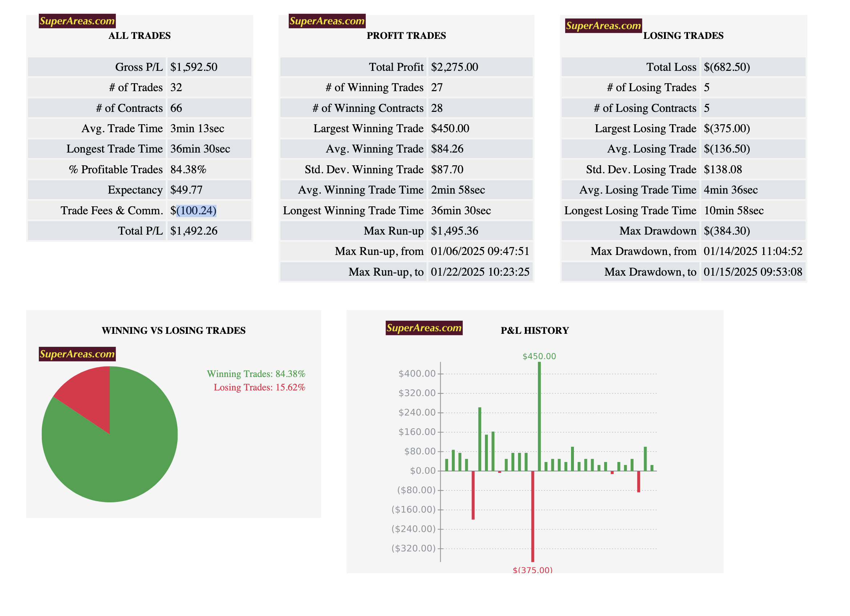Click the # of Losing Contracts value
The width and height of the screenshot is (850, 616).
pyautogui.click(x=707, y=108)
